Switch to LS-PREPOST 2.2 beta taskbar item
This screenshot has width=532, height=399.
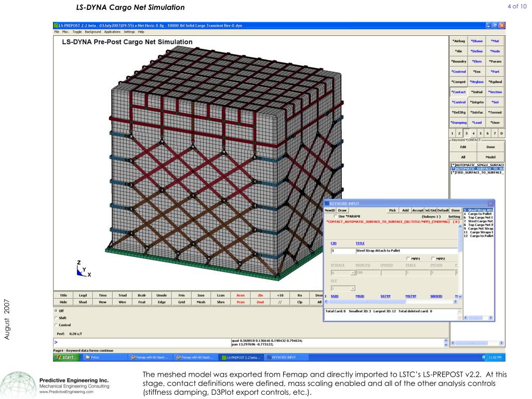pos(241,357)
